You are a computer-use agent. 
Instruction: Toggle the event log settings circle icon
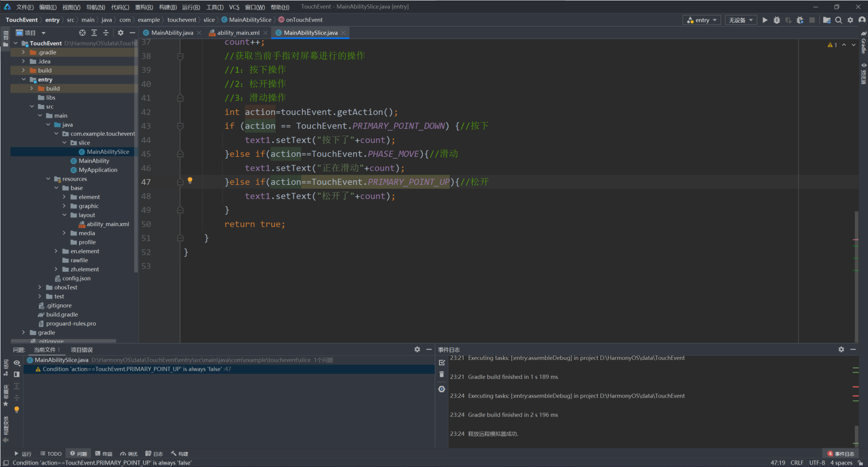[x=442, y=389]
